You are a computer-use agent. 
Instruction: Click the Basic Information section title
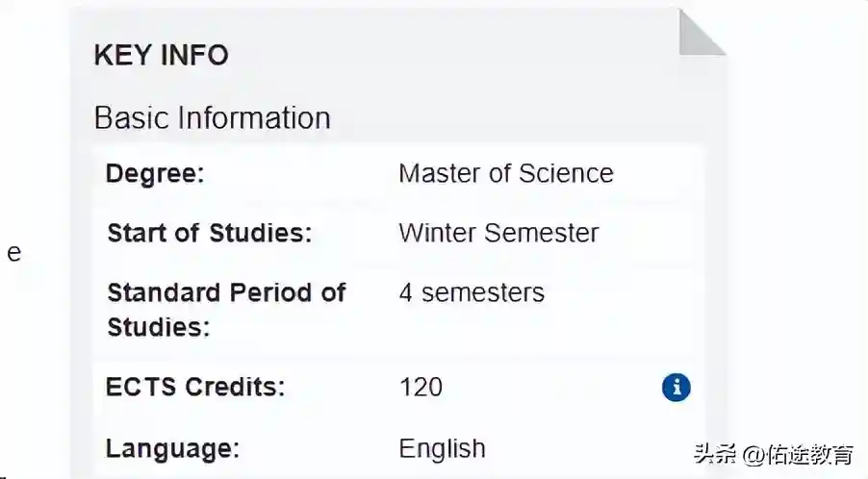tap(212, 118)
